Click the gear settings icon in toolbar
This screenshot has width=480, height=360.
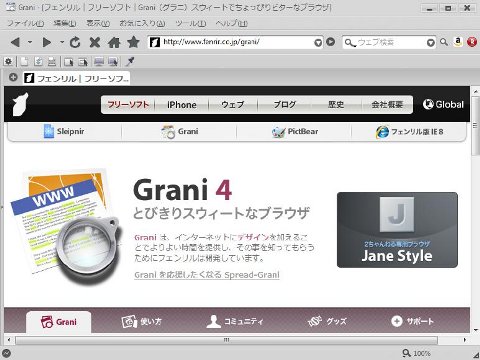click(8, 61)
